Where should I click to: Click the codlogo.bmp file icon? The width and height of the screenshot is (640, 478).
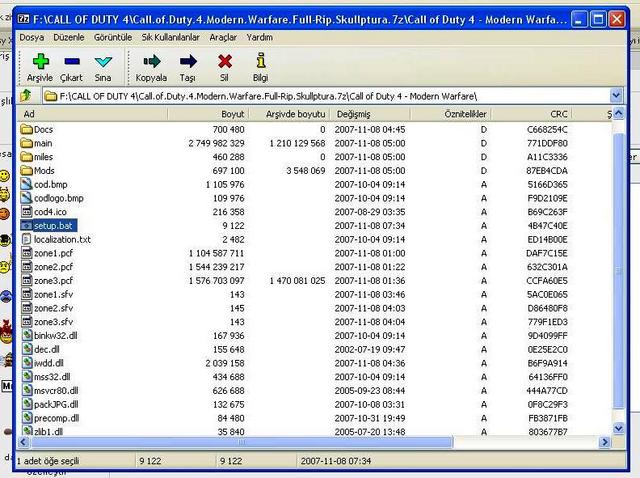click(27, 198)
